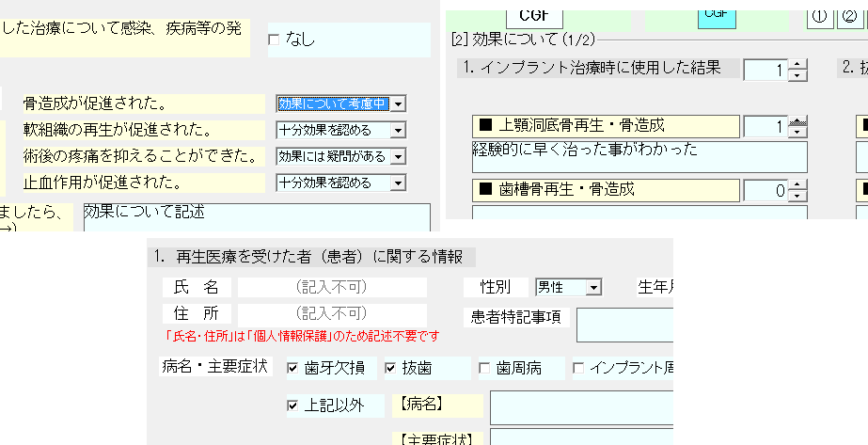Screen dimensions: 868x445
Task: Expand the 軟組織の再生が促進された dropdown
Action: tap(399, 130)
